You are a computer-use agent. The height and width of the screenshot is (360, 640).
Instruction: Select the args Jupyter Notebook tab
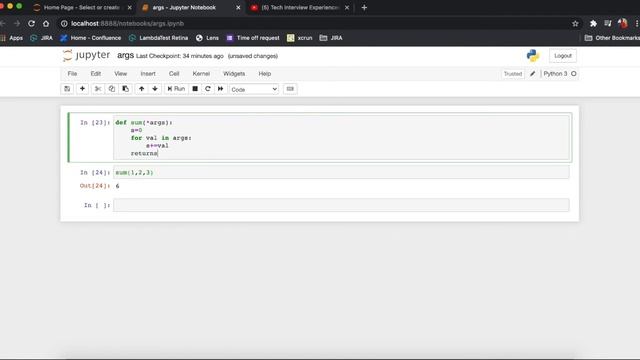(184, 7)
